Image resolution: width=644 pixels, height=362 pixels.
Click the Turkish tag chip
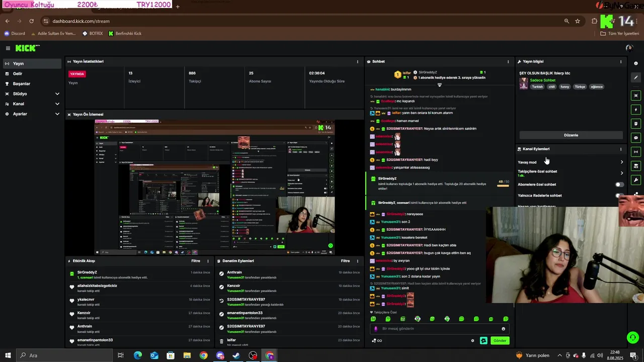coord(537,86)
